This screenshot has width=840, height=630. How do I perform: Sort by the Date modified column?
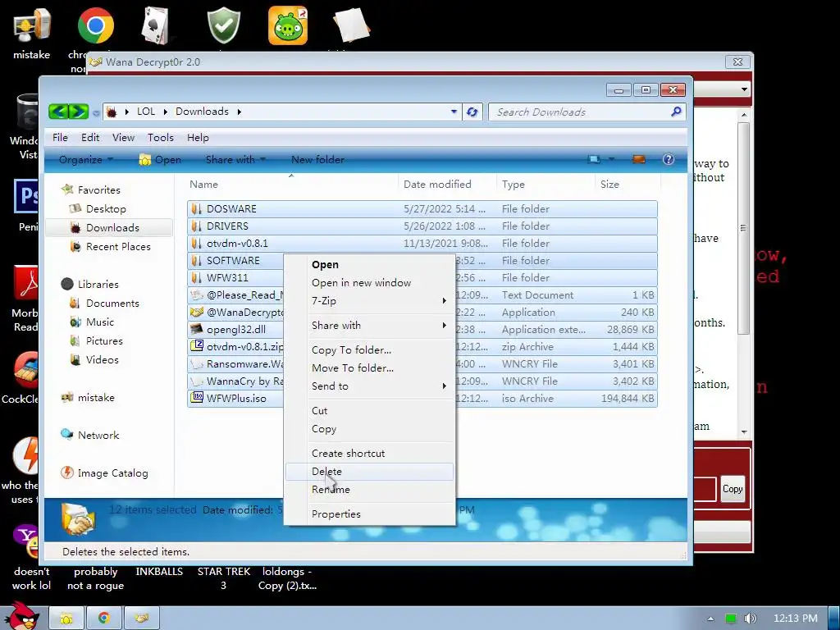[447, 185]
